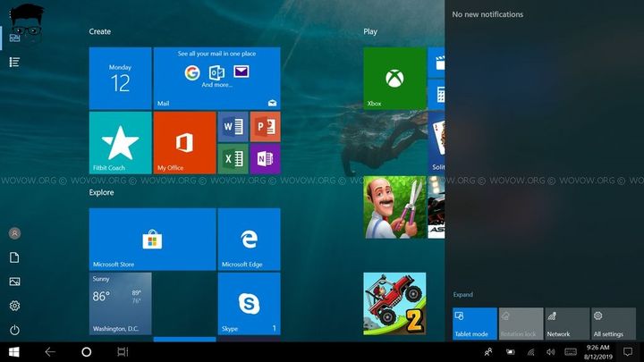This screenshot has height=362, width=644.
Task: Open the Xbox tile
Action: (x=394, y=79)
